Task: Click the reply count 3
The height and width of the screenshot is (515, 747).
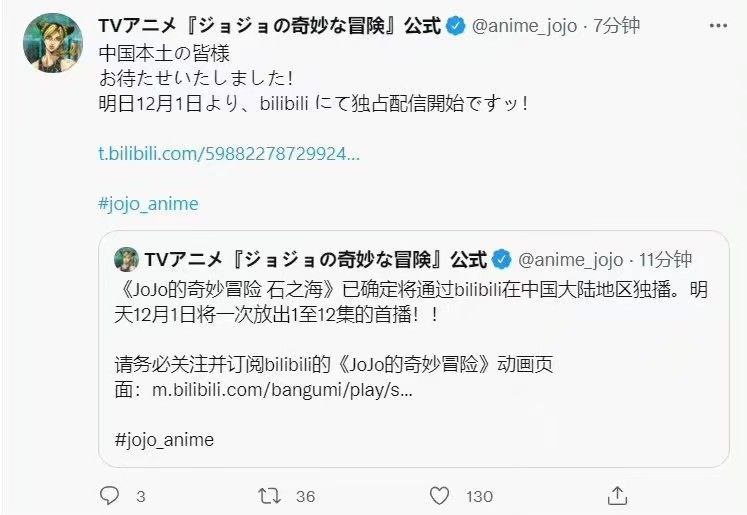Action: click(140, 496)
